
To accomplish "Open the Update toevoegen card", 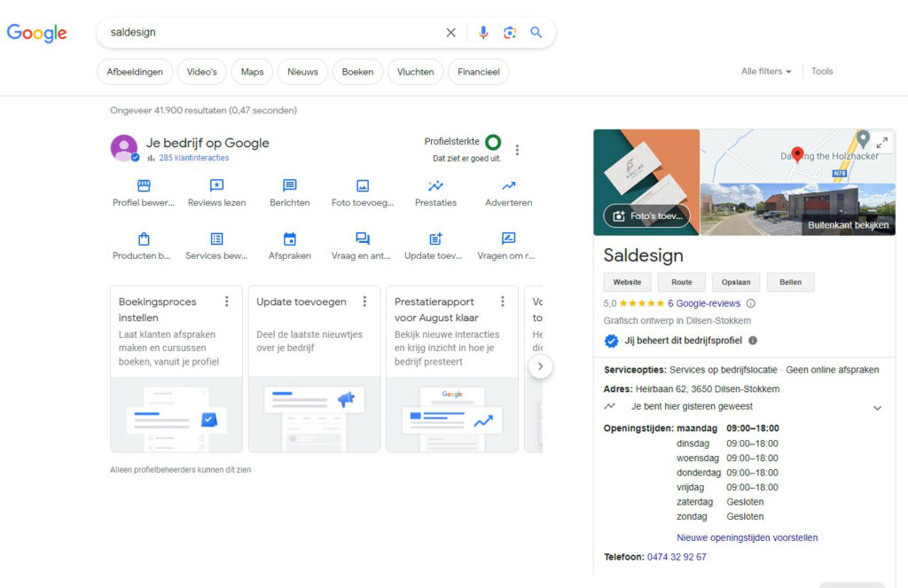I will (314, 368).
